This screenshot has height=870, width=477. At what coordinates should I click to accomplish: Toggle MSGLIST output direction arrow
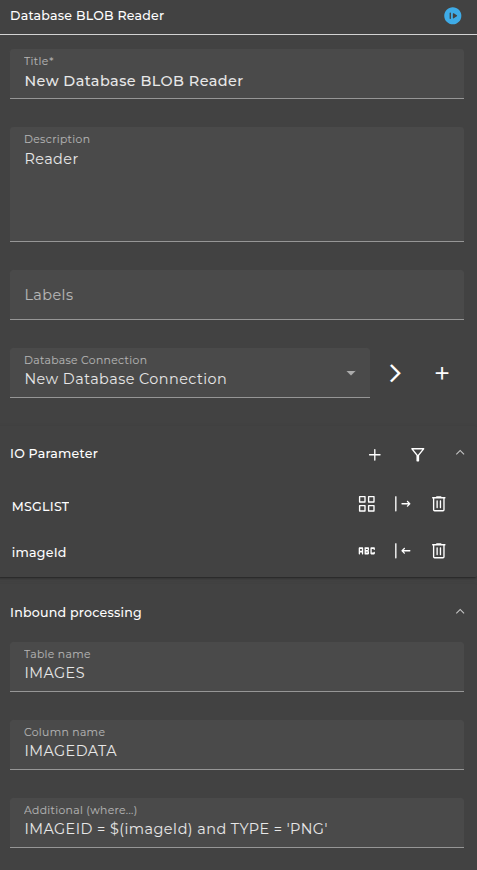coord(403,504)
